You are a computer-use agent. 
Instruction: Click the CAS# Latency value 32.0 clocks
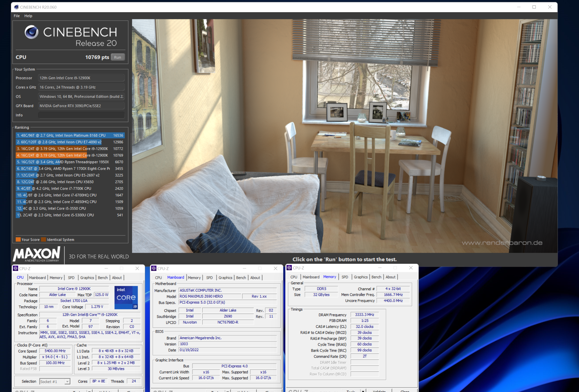pos(365,326)
